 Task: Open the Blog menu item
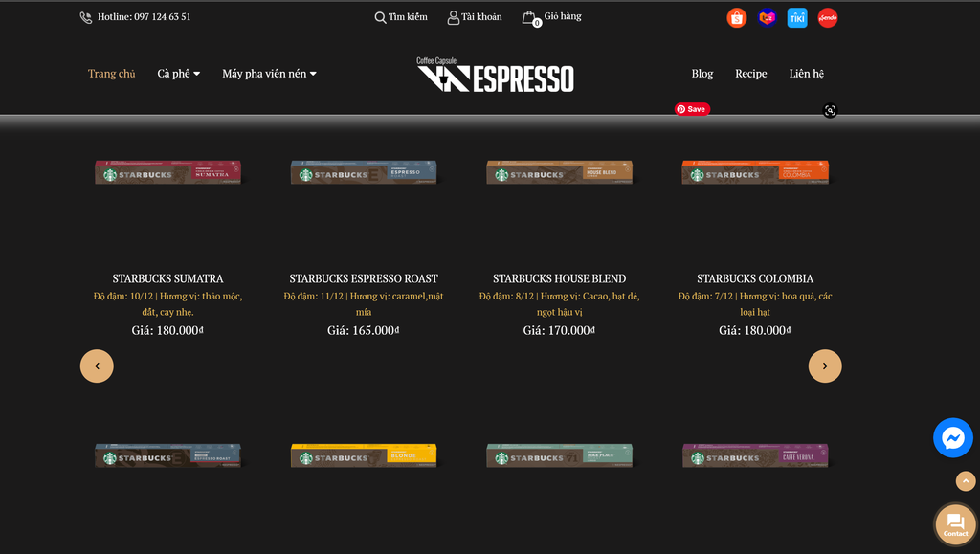(x=702, y=74)
